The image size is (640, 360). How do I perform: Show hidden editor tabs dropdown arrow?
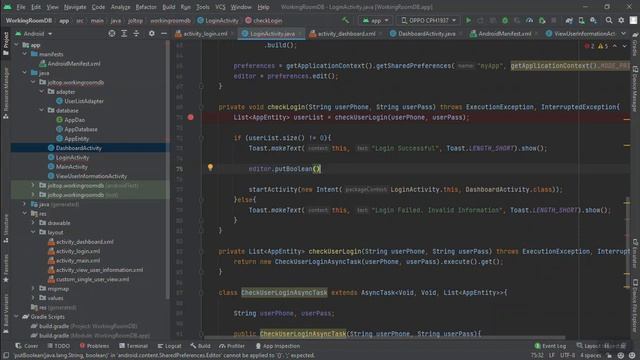[x=623, y=33]
